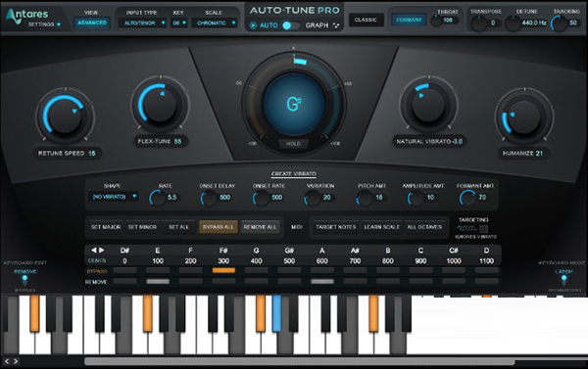Click Remove All button
Image resolution: width=588 pixels, height=369 pixels.
click(x=260, y=227)
